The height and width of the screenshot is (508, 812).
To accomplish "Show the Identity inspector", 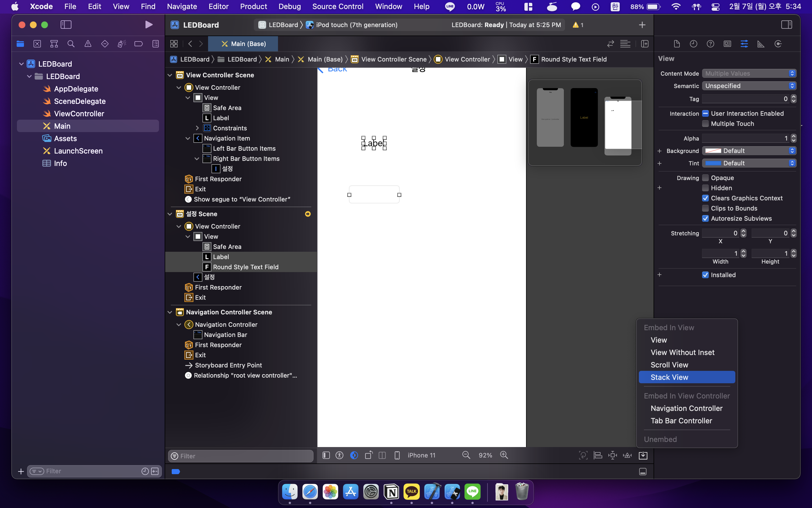I will 727,44.
